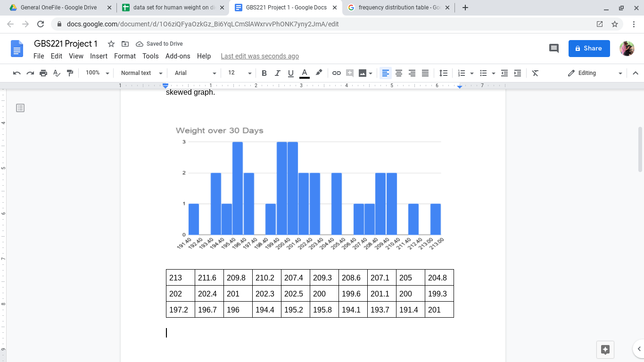The height and width of the screenshot is (362, 644).
Task: Activate the paint format tool
Action: tap(70, 73)
